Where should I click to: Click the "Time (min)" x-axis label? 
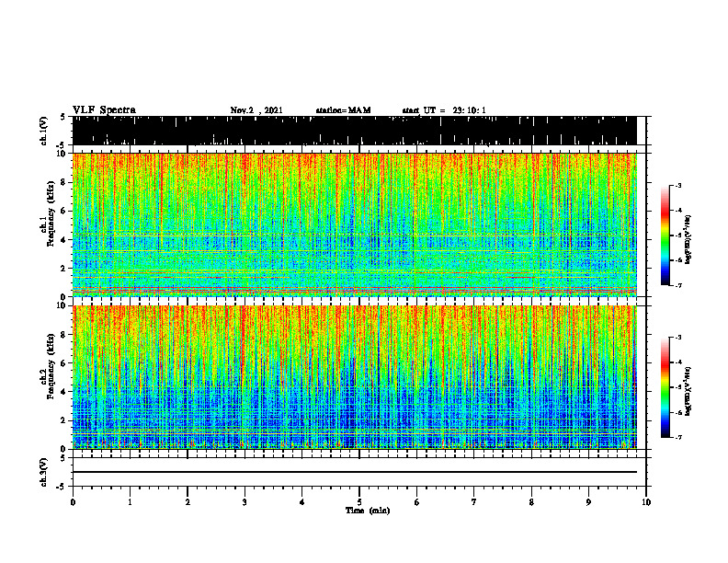(x=368, y=511)
